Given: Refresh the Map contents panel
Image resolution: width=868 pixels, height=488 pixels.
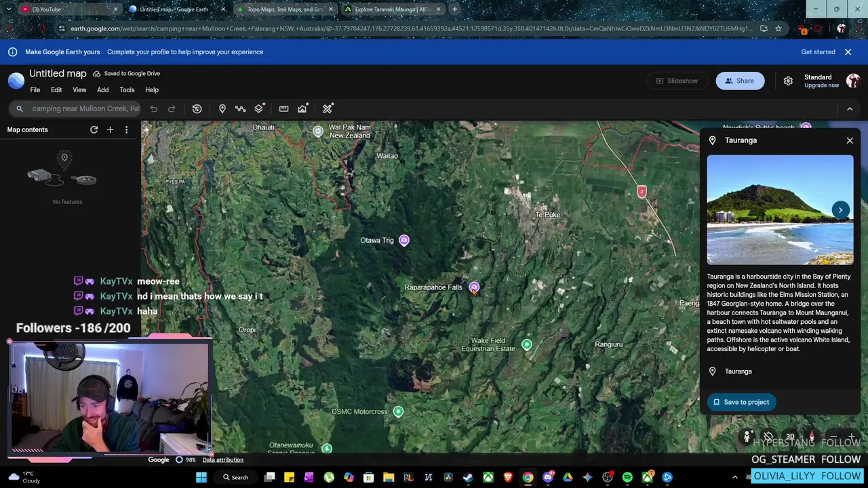Looking at the screenshot, I should pos(94,129).
